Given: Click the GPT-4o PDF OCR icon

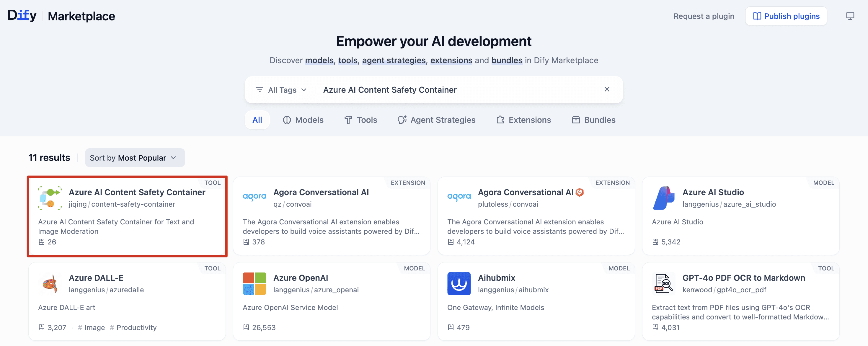Looking at the screenshot, I should coord(663,284).
